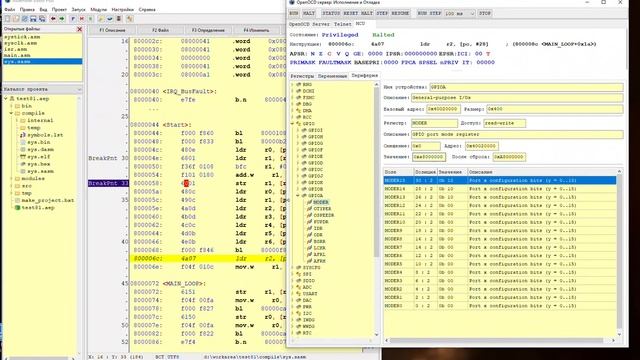Click the STATUS button
The image size is (640, 360).
pyautogui.click(x=331, y=13)
